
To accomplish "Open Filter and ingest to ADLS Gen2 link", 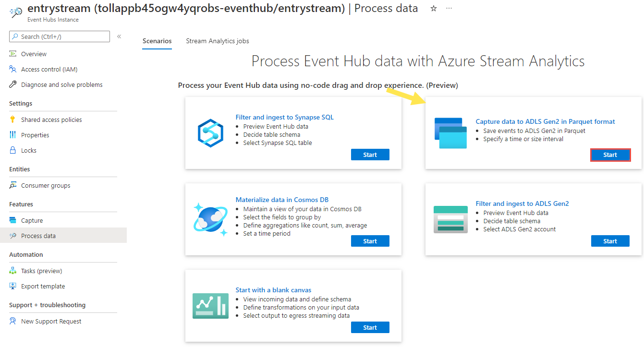I will 522,203.
